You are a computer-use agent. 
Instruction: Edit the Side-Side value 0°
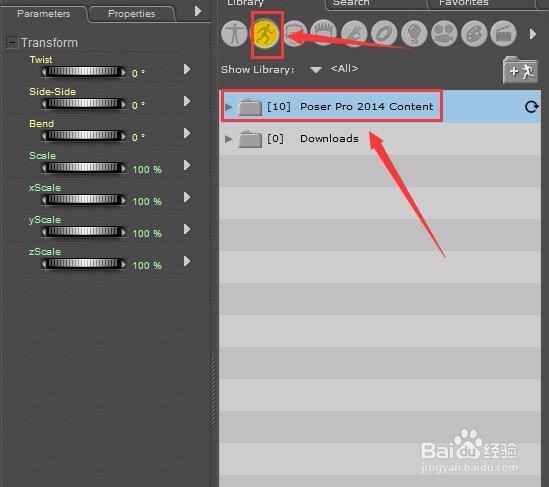[x=138, y=105]
